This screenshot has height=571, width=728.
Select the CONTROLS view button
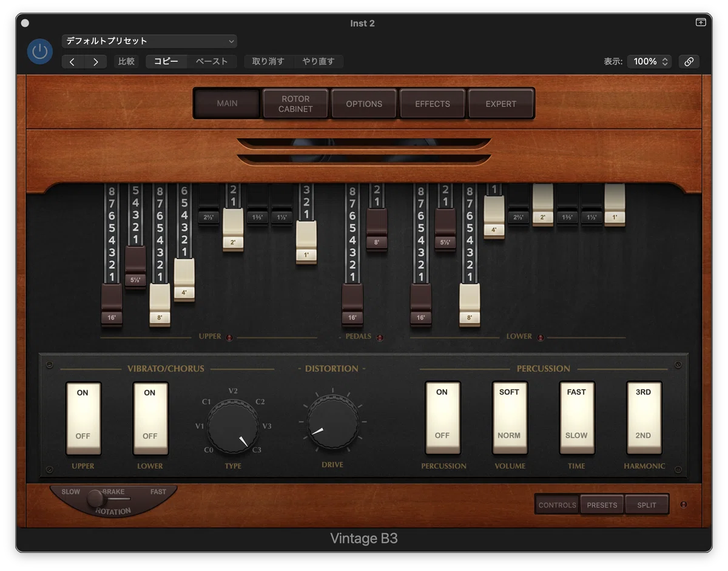[x=557, y=505]
